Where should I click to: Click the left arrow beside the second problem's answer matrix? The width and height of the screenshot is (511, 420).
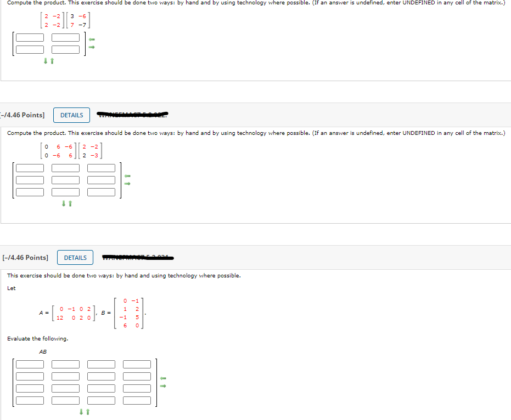[x=126, y=175]
